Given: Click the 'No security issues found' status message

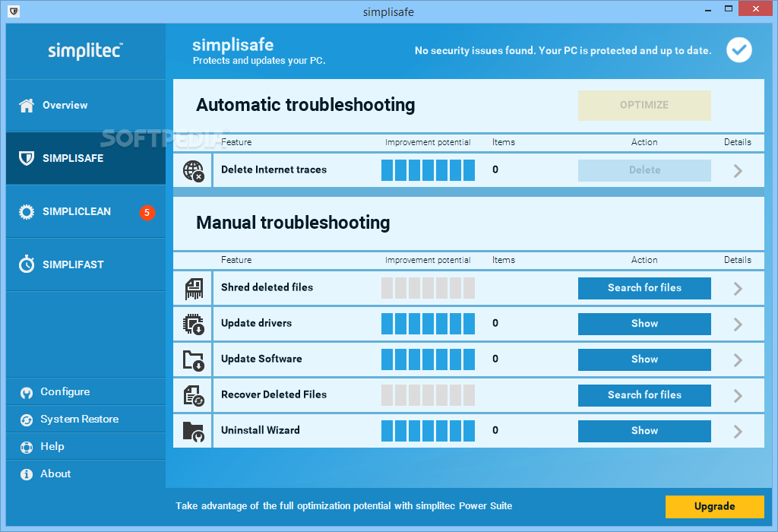Looking at the screenshot, I should point(563,51).
